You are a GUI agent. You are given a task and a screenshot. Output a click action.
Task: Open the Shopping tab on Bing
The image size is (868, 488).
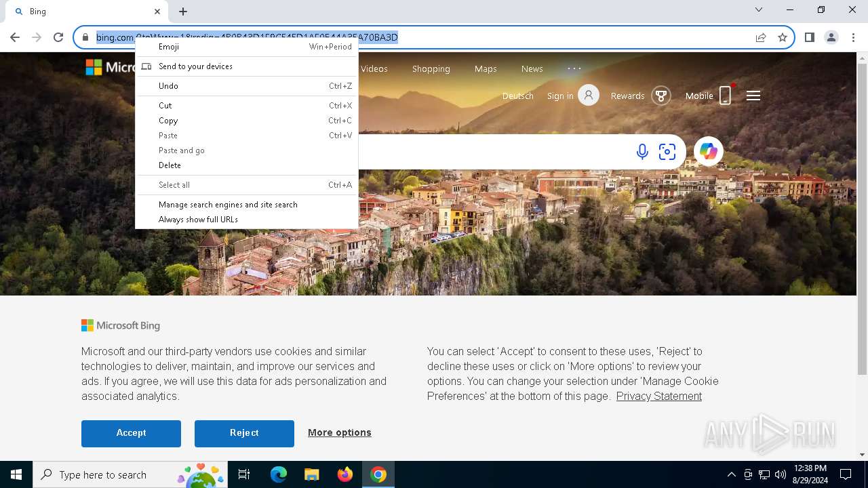pos(431,68)
